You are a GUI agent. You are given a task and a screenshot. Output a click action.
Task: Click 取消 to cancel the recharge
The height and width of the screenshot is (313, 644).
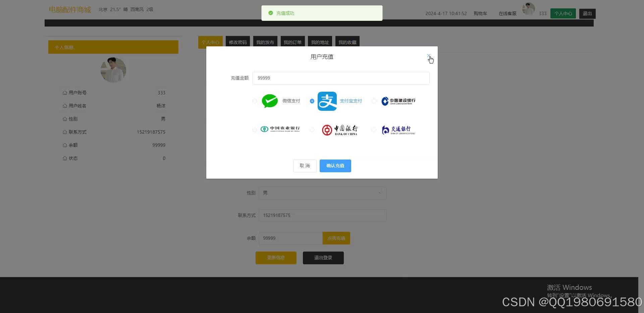[305, 166]
